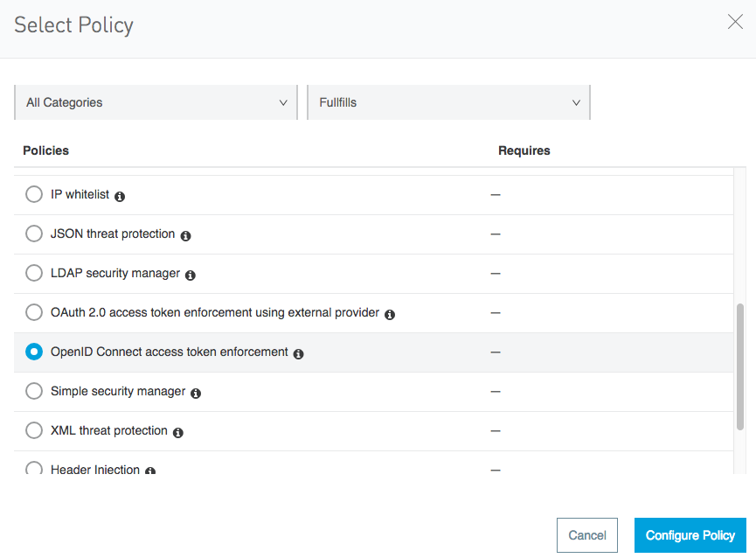Click the Policies column header
The image size is (756, 558).
pos(46,150)
